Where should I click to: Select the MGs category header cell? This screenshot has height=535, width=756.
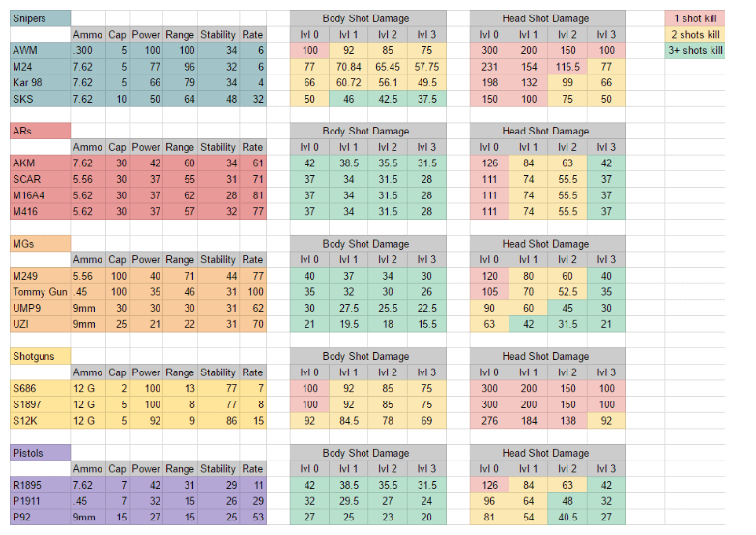(x=40, y=244)
